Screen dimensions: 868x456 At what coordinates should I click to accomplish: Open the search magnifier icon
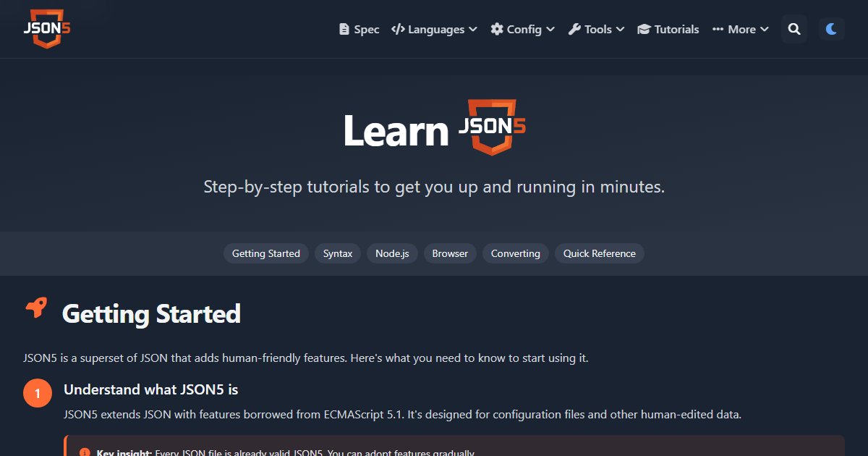794,29
